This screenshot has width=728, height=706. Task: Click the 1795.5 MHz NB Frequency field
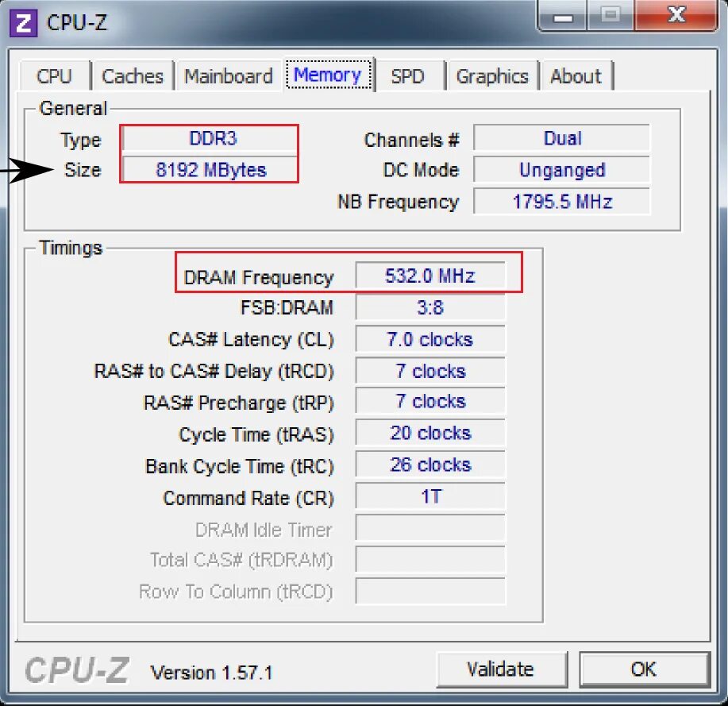(562, 202)
